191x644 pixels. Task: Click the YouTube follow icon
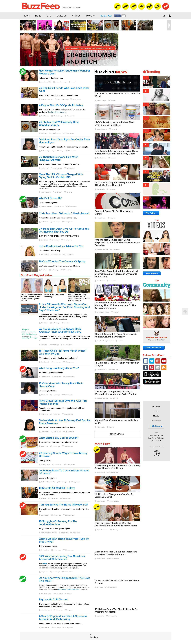164,361
